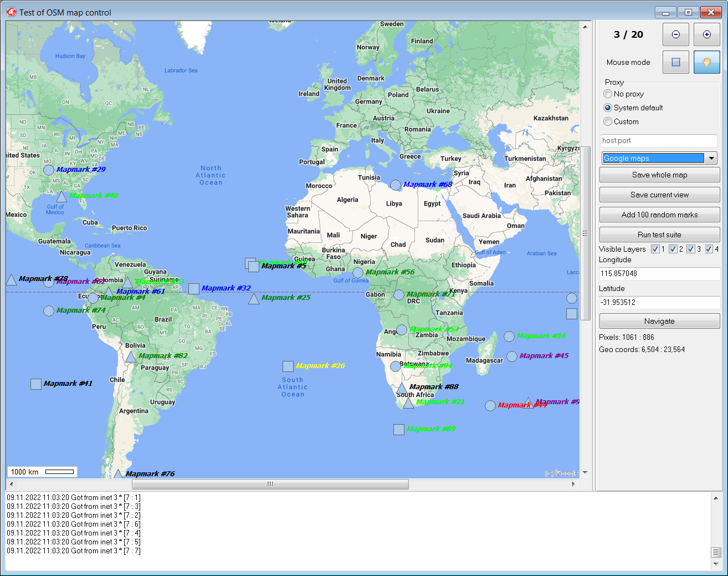Click the 1000 km scale indicator
The height and width of the screenshot is (576, 728).
pos(42,472)
